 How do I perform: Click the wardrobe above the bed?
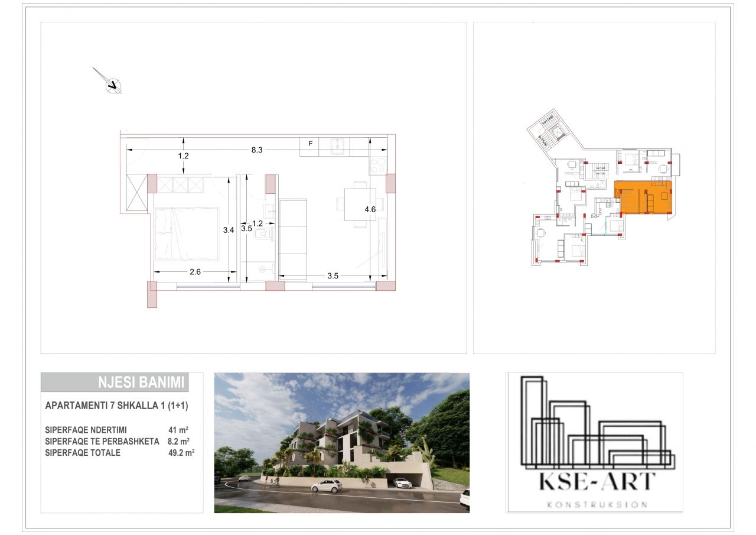point(180,184)
